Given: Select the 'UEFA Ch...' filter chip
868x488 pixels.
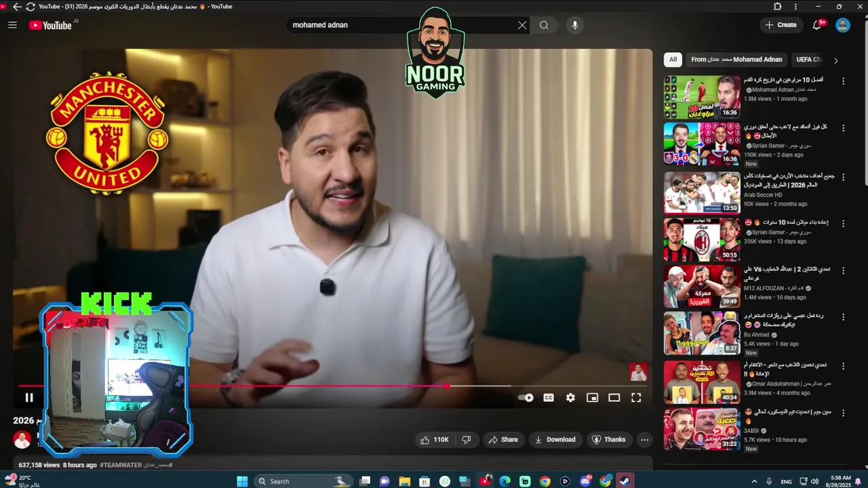Looking at the screenshot, I should tap(808, 60).
